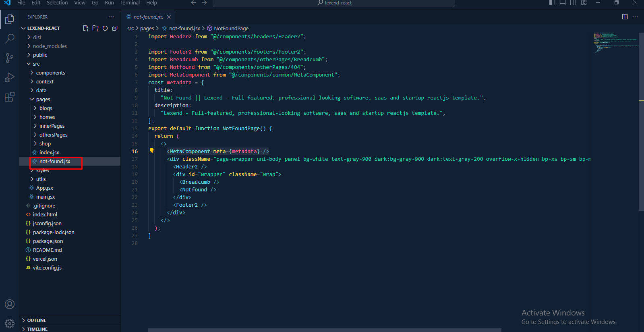Screen dimensions: 644x332
Task: Click the lightbulb code action on line 16
Action: coord(152,151)
